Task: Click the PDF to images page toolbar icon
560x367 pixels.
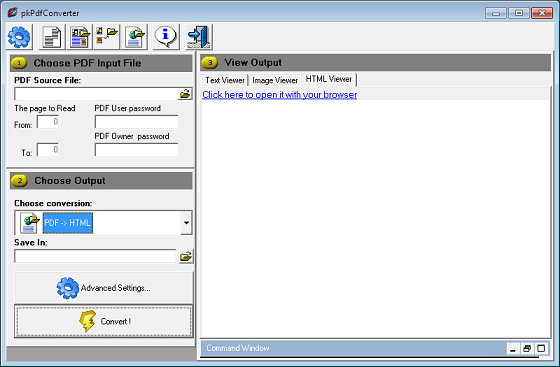Action: [80, 37]
